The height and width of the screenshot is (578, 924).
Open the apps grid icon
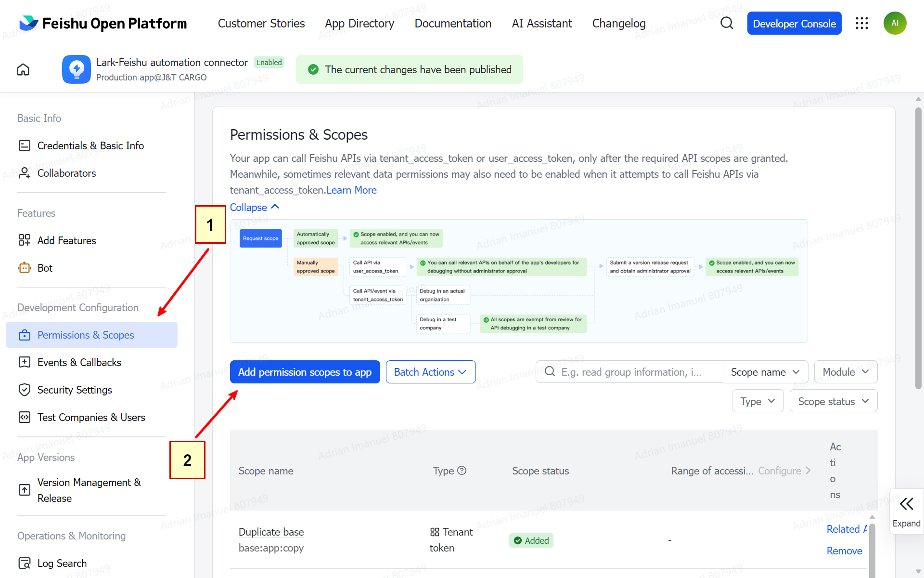tap(861, 23)
